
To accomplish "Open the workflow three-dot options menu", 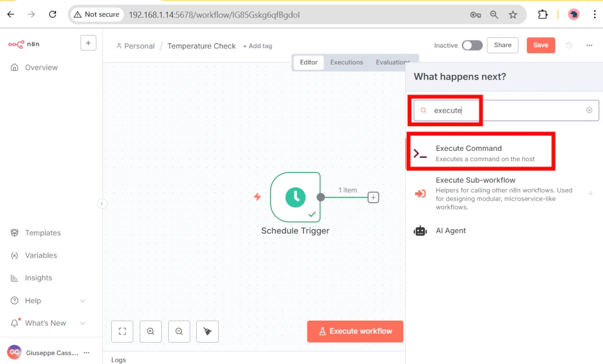I will coord(589,46).
